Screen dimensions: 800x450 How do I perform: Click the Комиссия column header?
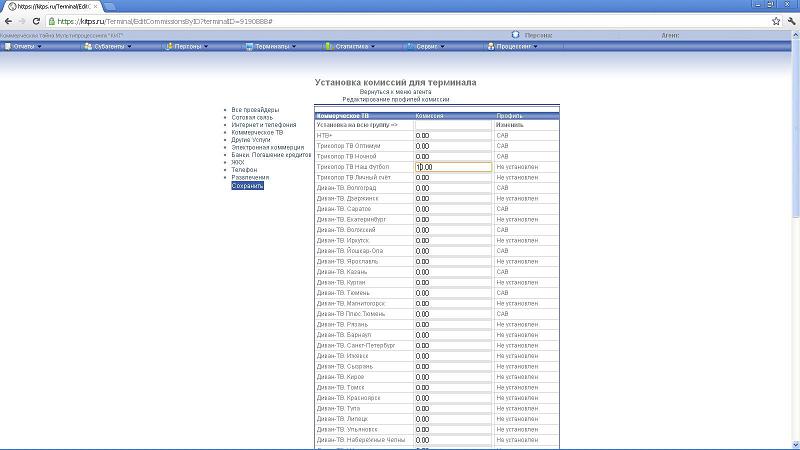(x=429, y=116)
